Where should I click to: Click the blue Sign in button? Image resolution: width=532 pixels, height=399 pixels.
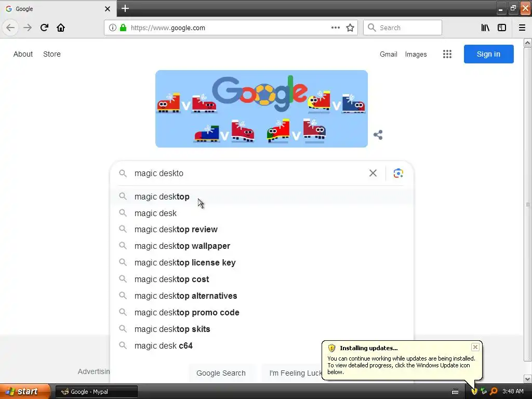pyautogui.click(x=488, y=54)
